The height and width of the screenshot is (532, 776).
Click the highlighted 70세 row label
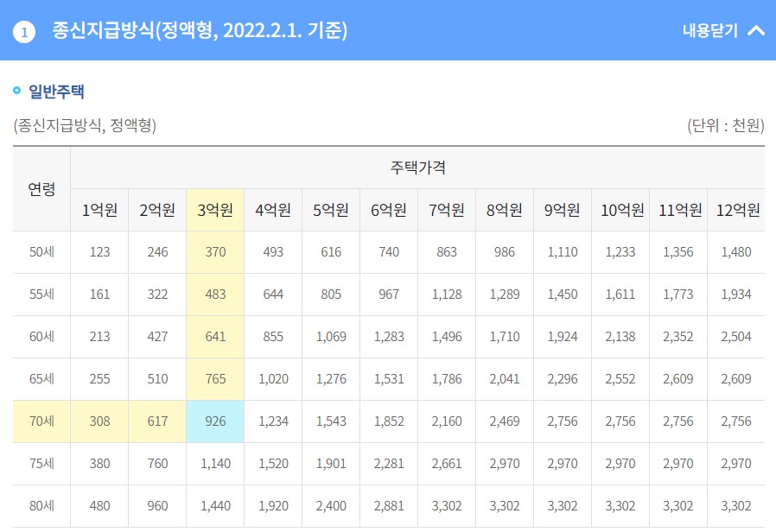[41, 421]
